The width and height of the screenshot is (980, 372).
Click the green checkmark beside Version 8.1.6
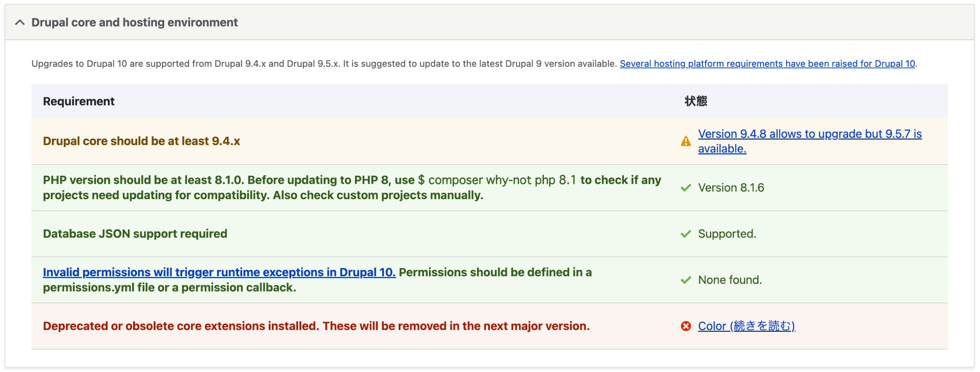pyautogui.click(x=686, y=188)
